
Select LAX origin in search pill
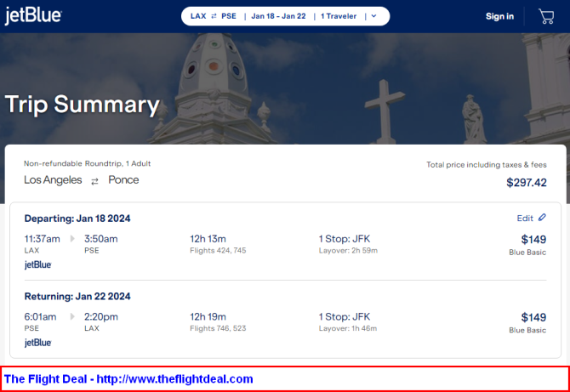(198, 16)
